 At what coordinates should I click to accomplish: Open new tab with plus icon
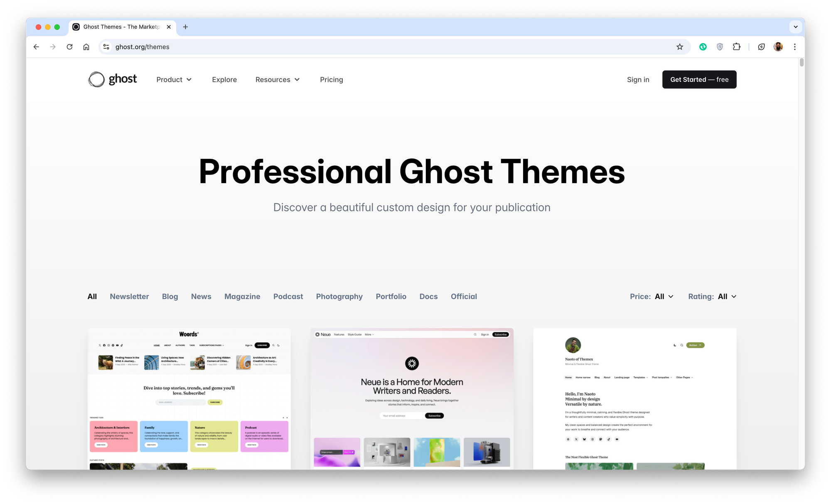coord(185,27)
